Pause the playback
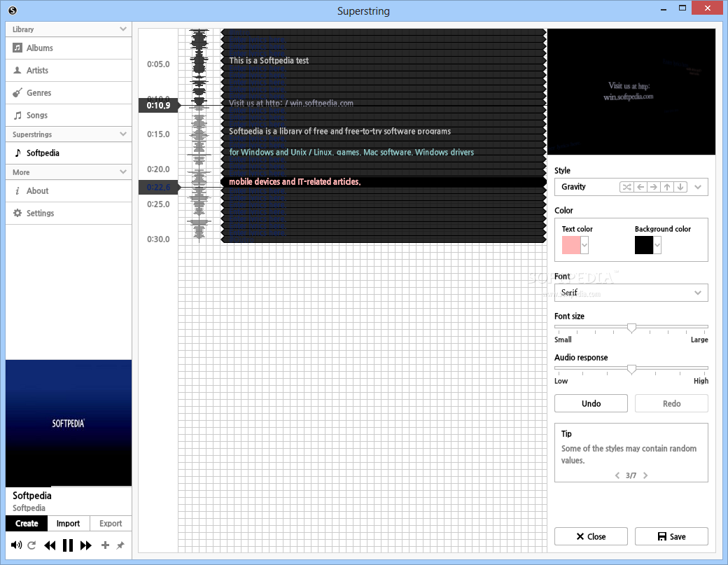Screen dimensions: 728x565 68,545
